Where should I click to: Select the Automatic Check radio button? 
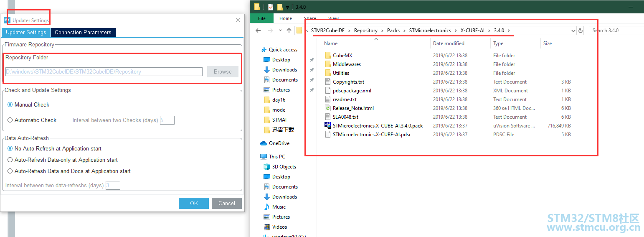pos(10,120)
